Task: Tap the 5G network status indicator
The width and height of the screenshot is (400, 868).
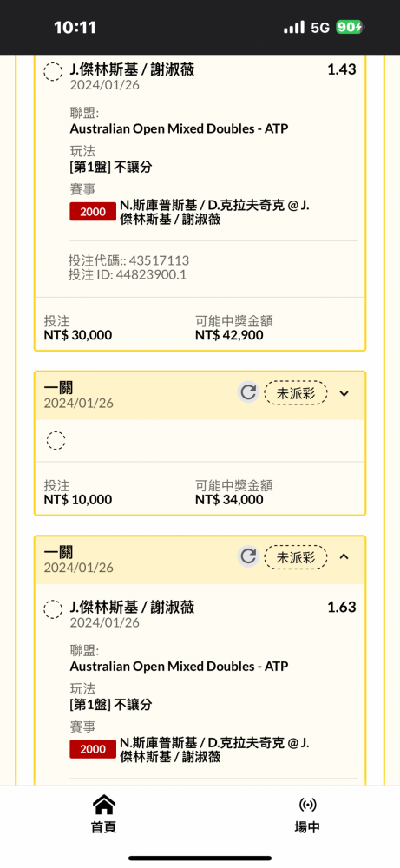Action: tap(320, 27)
